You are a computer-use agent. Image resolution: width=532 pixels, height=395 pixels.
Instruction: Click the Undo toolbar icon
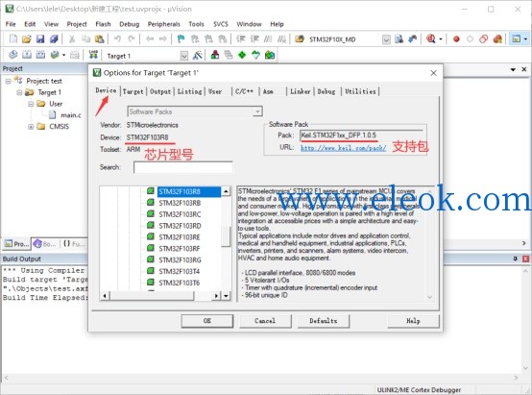(117, 39)
